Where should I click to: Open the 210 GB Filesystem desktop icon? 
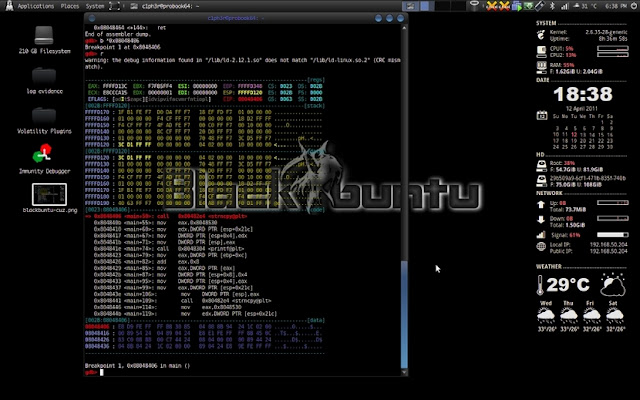pyautogui.click(x=44, y=40)
